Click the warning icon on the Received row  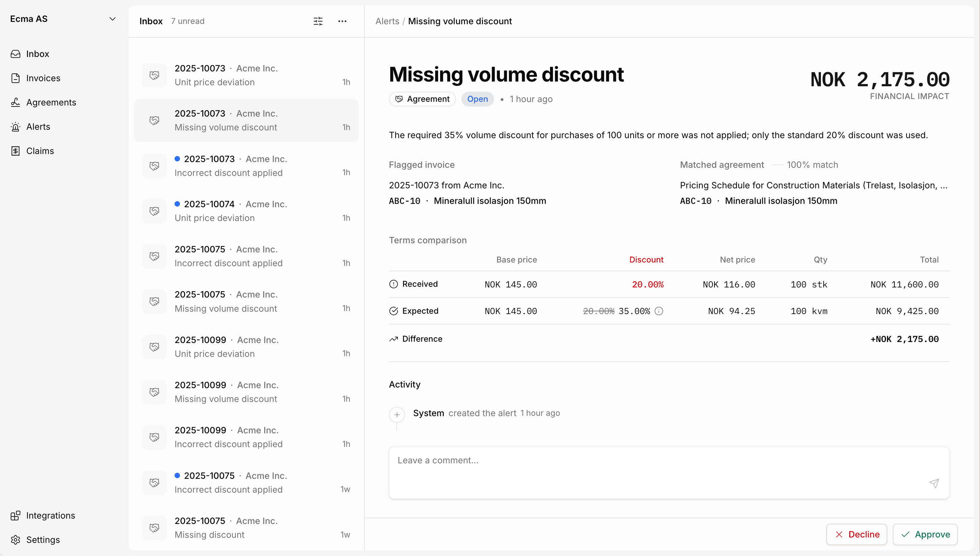pos(393,284)
